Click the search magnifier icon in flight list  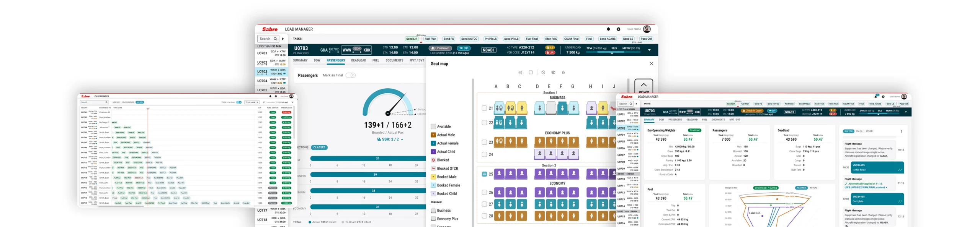275,39
